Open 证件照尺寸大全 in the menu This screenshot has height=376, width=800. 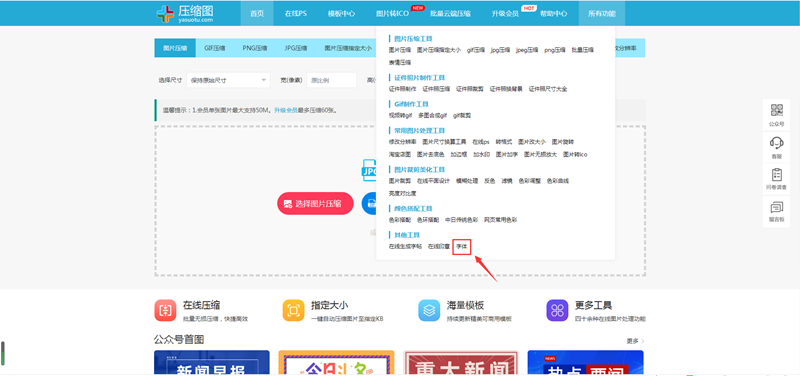click(x=548, y=89)
